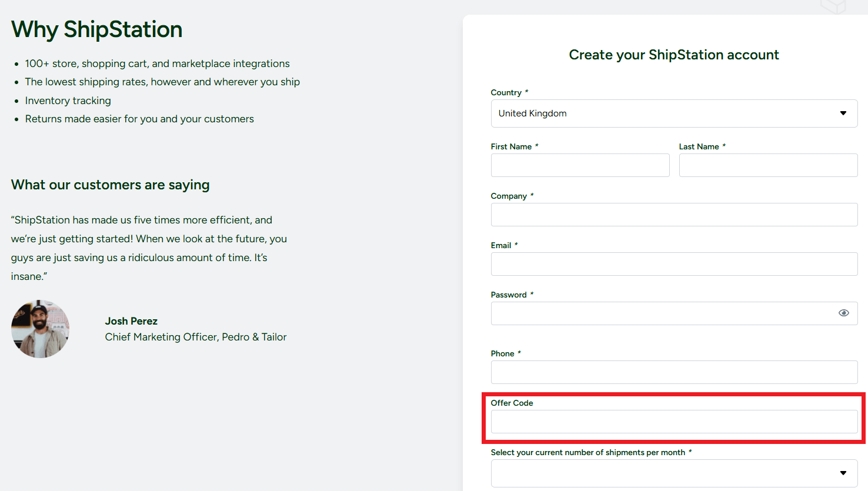Expand shipments per month dropdown

(x=674, y=473)
